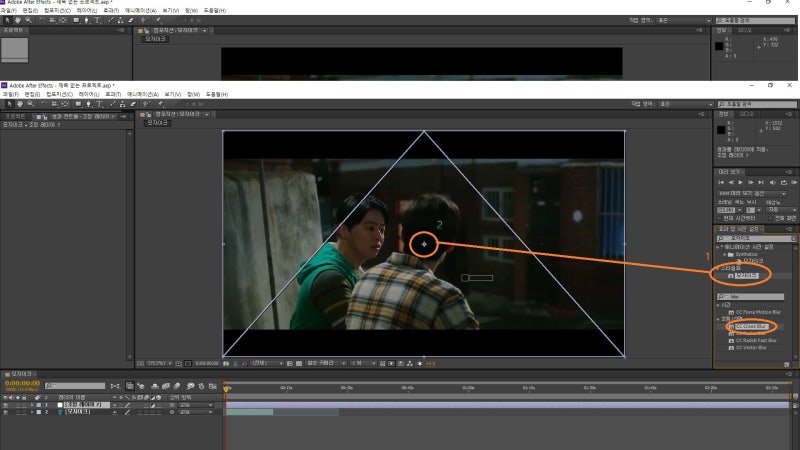Enable the current-time checkbox in preview
This screenshot has height=450, width=800.
point(719,218)
